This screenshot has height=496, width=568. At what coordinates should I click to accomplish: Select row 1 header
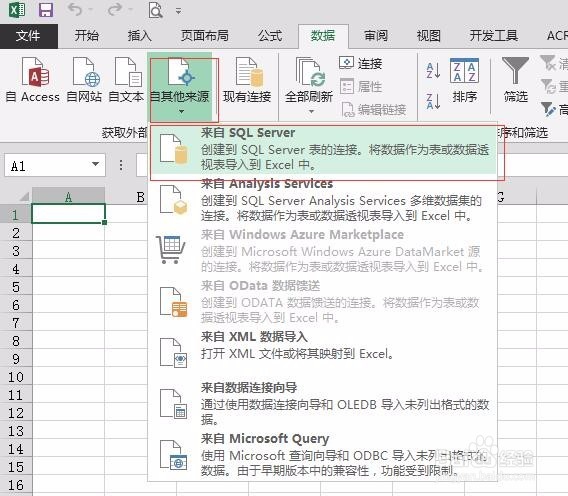[16, 215]
